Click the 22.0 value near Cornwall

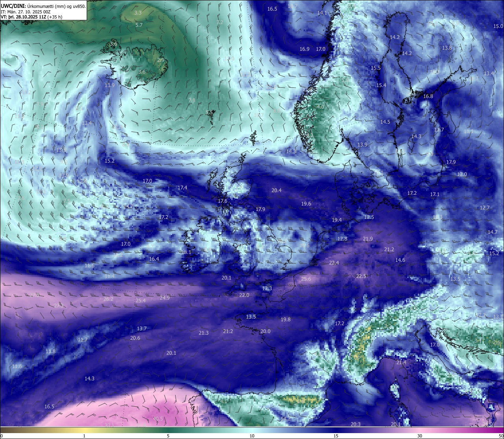point(244,295)
